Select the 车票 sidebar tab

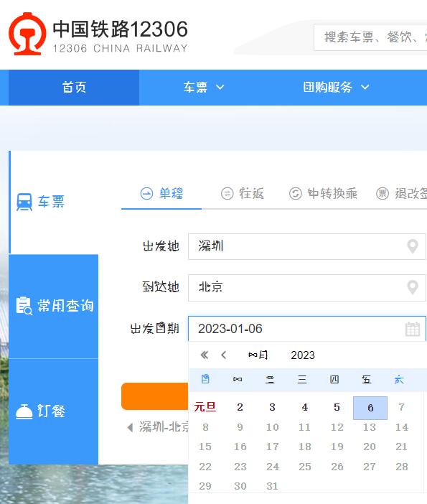click(54, 202)
